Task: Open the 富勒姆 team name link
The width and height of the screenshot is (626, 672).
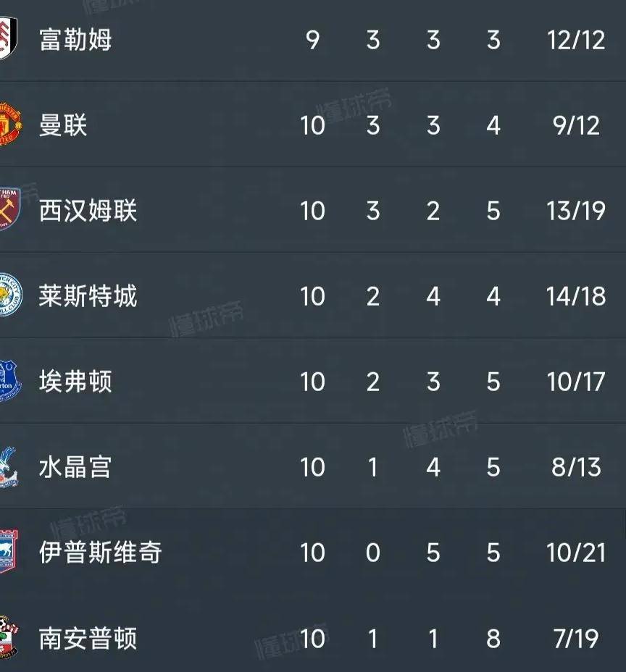Action: (75, 40)
